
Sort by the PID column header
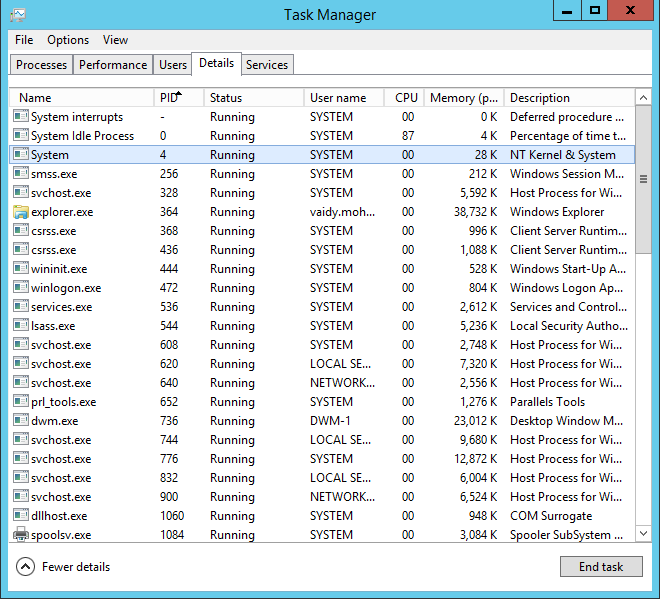[178, 98]
